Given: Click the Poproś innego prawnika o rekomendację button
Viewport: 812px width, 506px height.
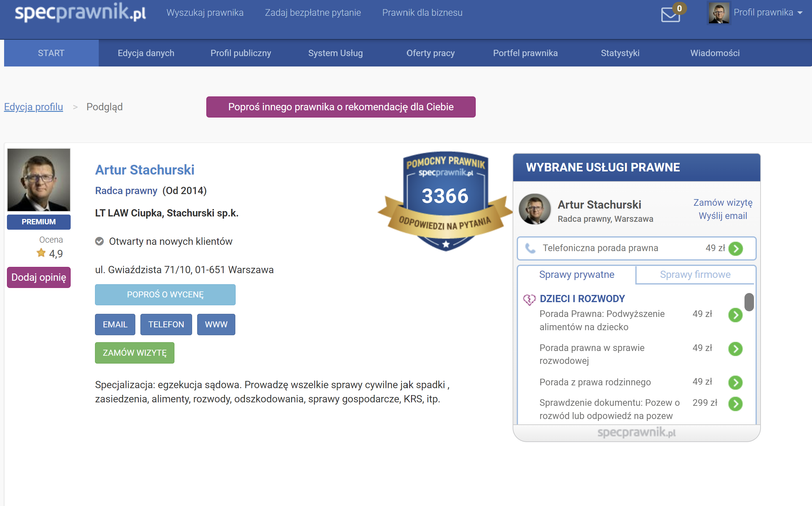Looking at the screenshot, I should coord(341,107).
